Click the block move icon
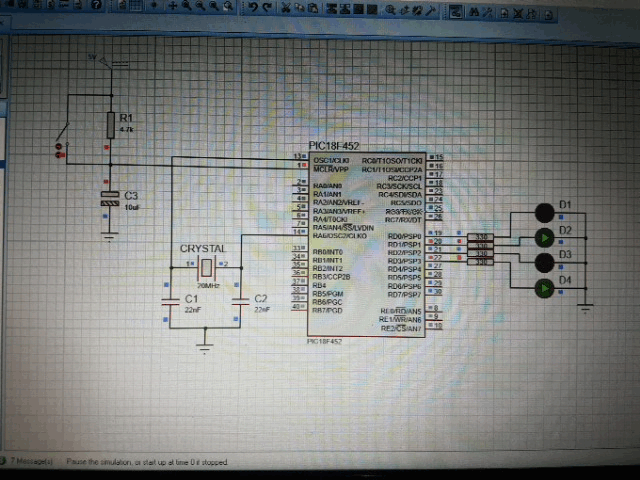Screen dimensions: 640x480 [345, 9]
